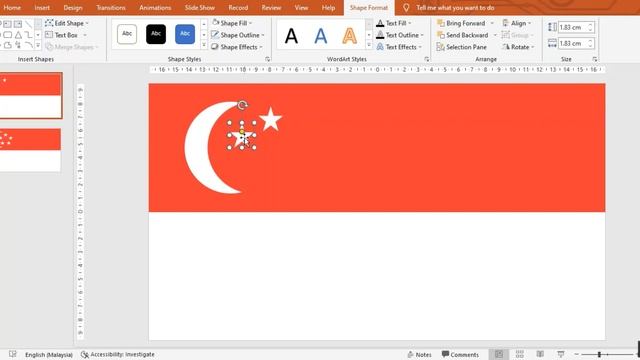The image size is (640, 360).
Task: Click the shape width value field
Action: point(572,43)
